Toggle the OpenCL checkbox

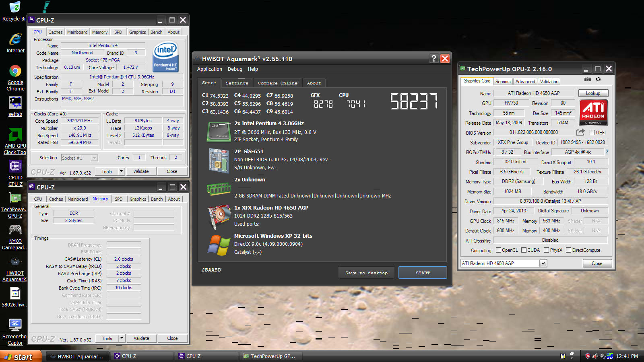click(x=499, y=250)
